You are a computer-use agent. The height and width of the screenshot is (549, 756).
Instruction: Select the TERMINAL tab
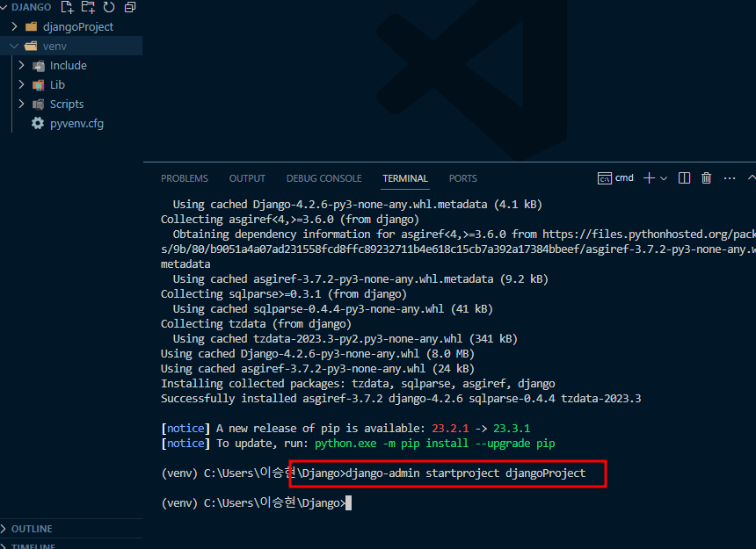coord(405,178)
